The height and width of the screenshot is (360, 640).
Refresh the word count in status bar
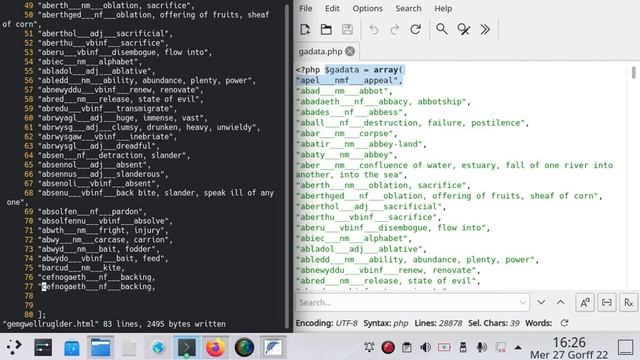click(x=564, y=323)
